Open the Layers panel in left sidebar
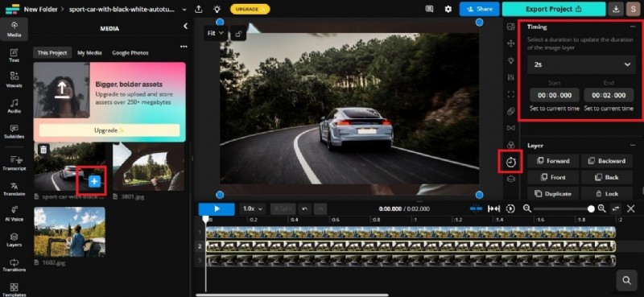Image resolution: width=644 pixels, height=297 pixels. pos(14,240)
